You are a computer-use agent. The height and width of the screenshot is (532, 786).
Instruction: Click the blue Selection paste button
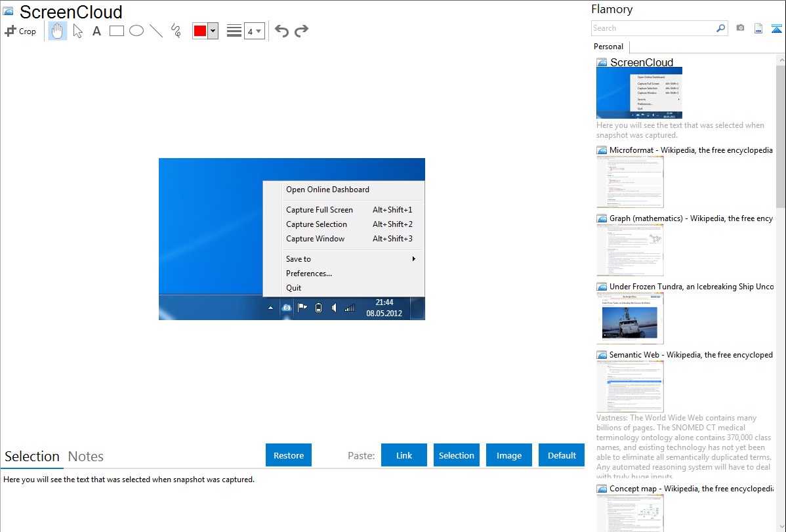[x=456, y=455]
